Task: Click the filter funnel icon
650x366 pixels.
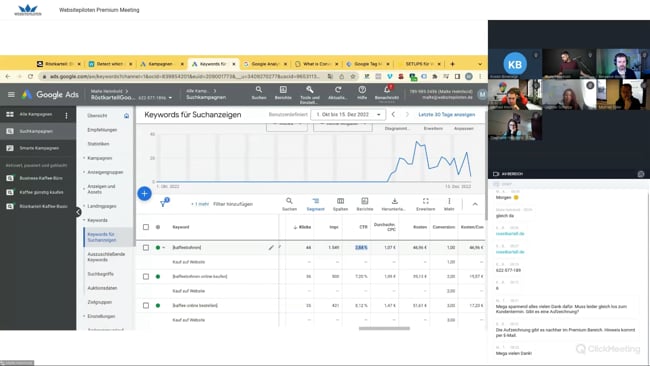Action: pyautogui.click(x=163, y=204)
